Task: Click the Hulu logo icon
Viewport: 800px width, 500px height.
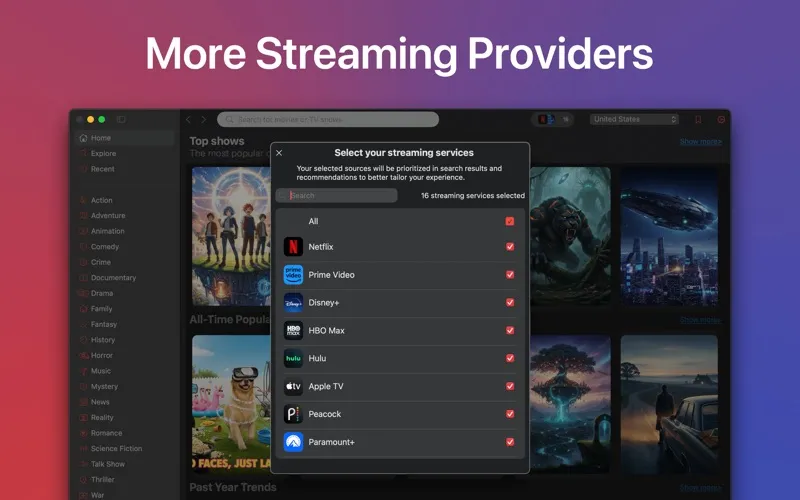Action: click(293, 358)
